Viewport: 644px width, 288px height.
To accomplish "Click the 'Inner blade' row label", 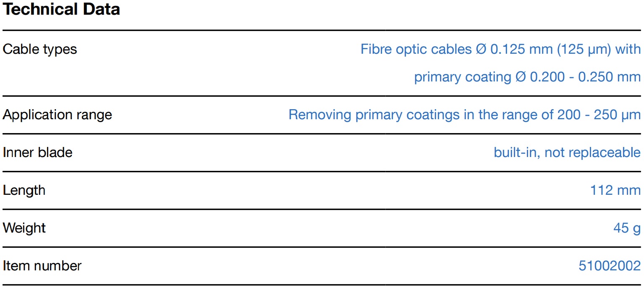I will pyautogui.click(x=37, y=152).
